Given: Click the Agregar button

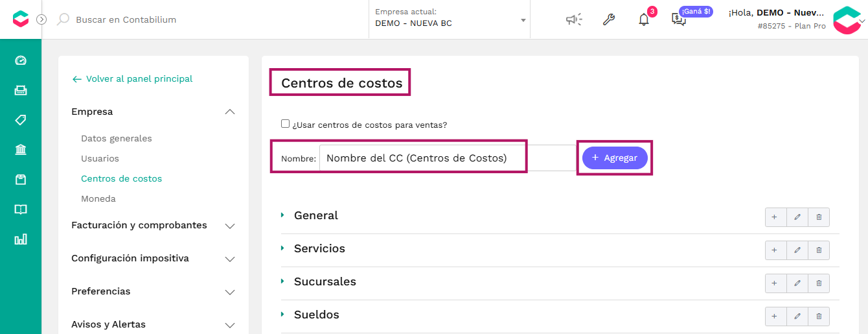Looking at the screenshot, I should click(x=615, y=158).
